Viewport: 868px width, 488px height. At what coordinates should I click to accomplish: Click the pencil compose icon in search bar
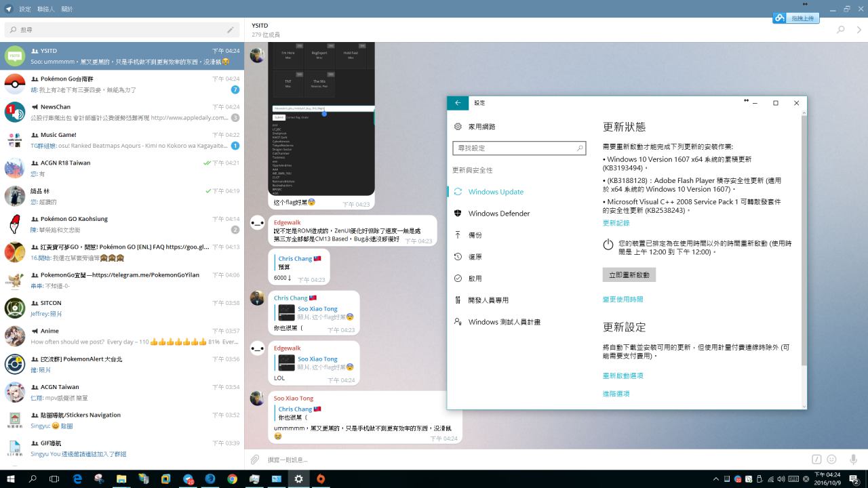(231, 30)
